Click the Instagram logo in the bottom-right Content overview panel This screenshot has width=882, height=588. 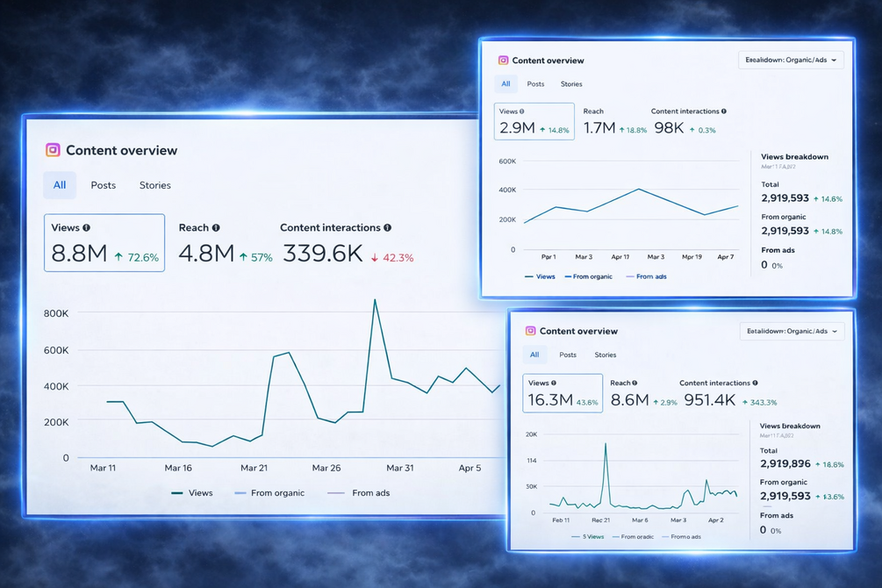pos(530,331)
